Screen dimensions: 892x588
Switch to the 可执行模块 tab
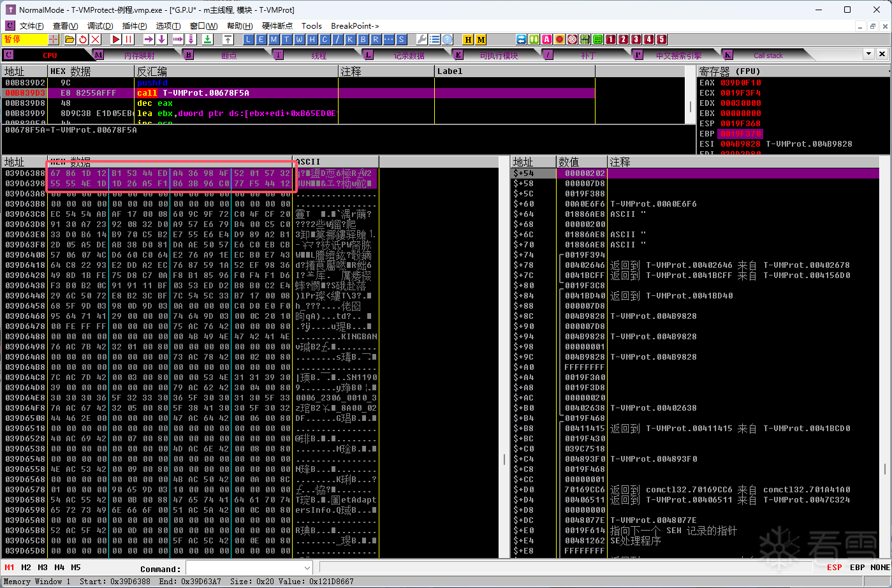pyautogui.click(x=499, y=55)
